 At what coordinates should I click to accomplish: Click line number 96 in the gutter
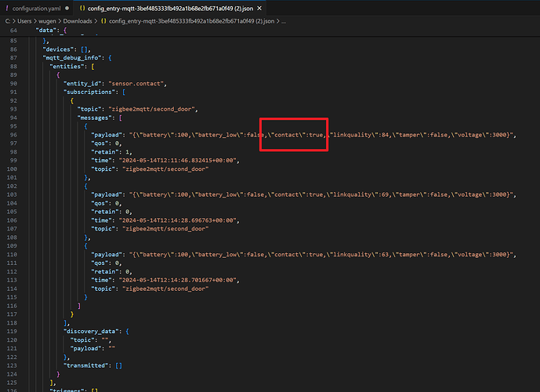point(13,135)
